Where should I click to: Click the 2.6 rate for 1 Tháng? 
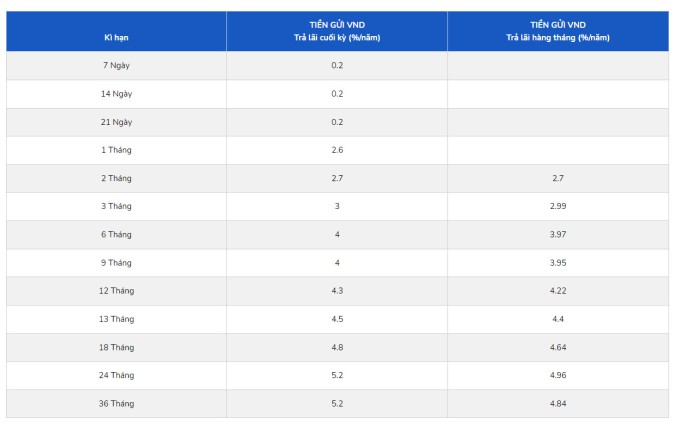pos(337,150)
